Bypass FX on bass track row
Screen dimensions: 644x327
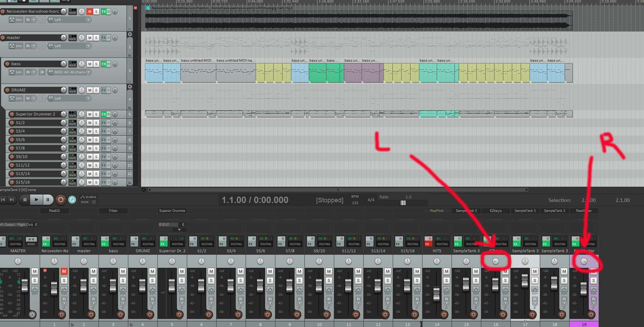click(x=109, y=64)
